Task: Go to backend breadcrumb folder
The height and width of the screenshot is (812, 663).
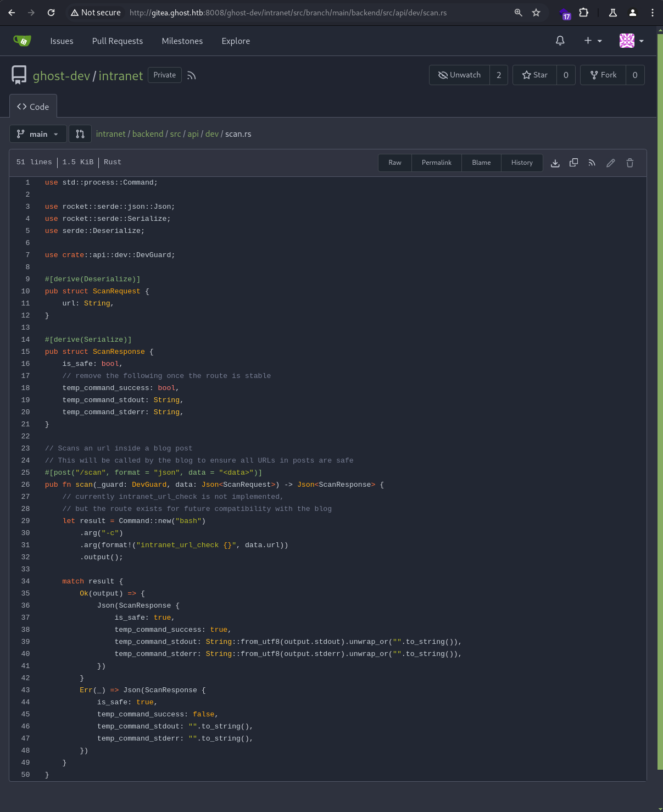Action: [x=148, y=134]
